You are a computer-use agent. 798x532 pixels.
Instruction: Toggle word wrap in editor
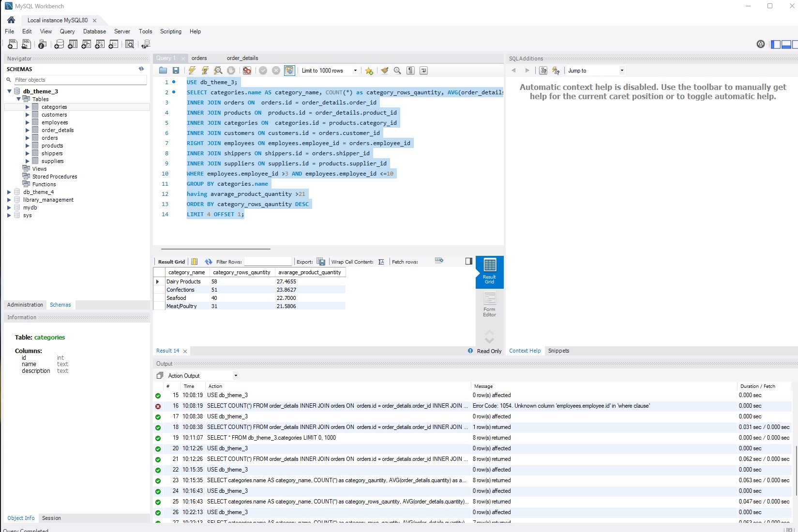[423, 71]
